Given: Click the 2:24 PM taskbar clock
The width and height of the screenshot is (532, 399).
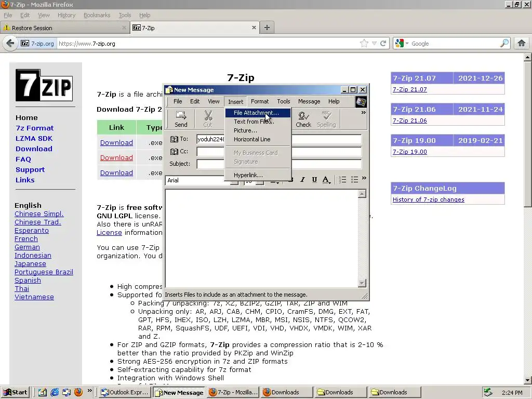Looking at the screenshot, I should 512,393.
